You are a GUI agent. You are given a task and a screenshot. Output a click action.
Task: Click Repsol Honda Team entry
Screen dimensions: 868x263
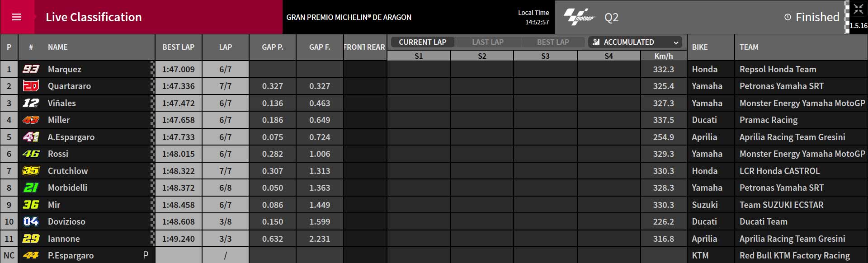778,69
